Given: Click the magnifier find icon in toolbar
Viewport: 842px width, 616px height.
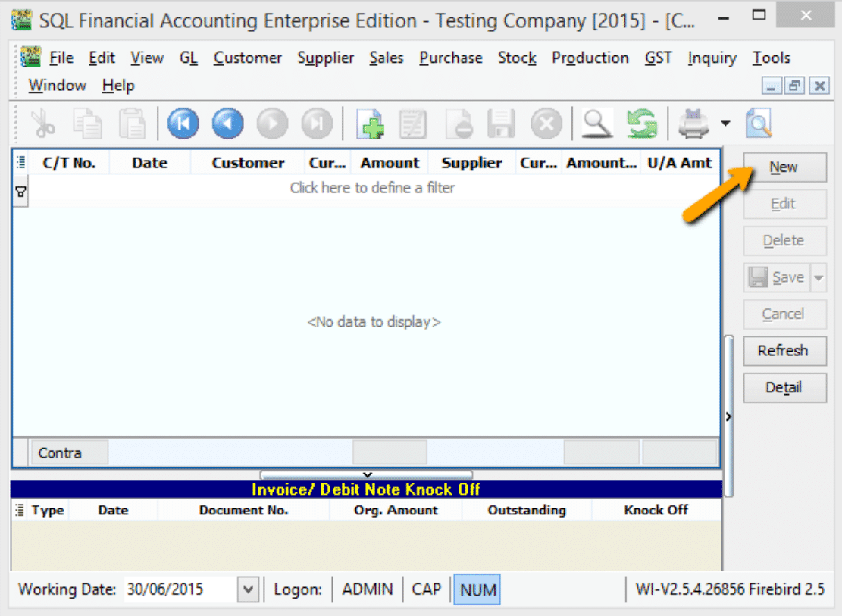Looking at the screenshot, I should (597, 124).
